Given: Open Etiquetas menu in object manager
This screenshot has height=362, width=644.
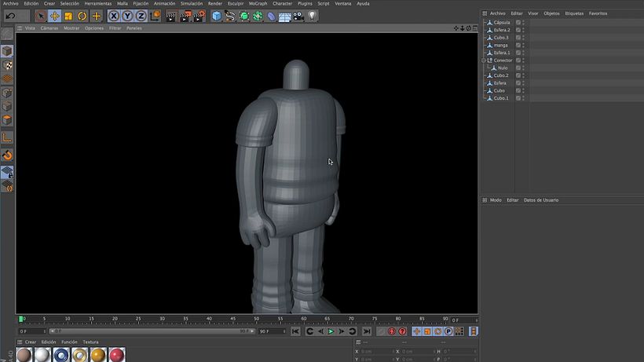Looking at the screenshot, I should (x=574, y=13).
